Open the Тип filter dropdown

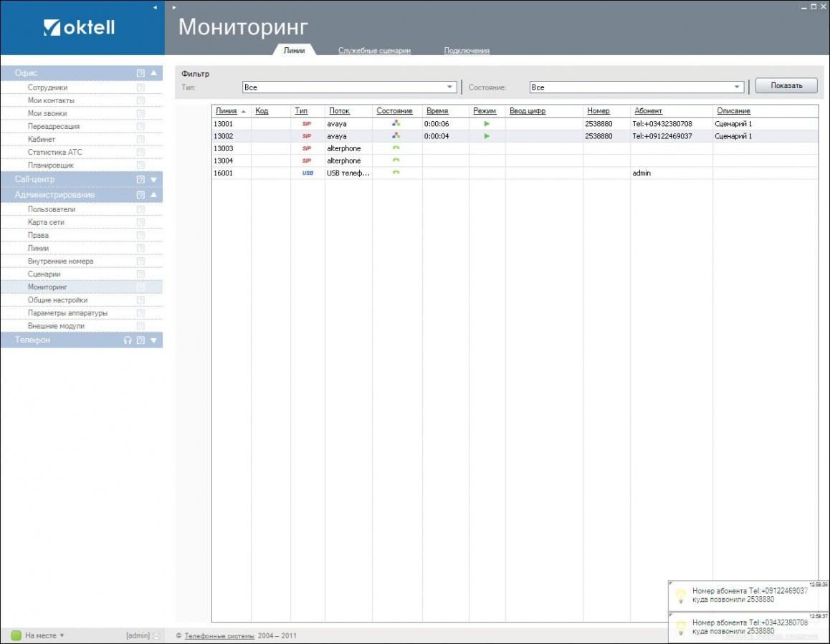coord(450,87)
